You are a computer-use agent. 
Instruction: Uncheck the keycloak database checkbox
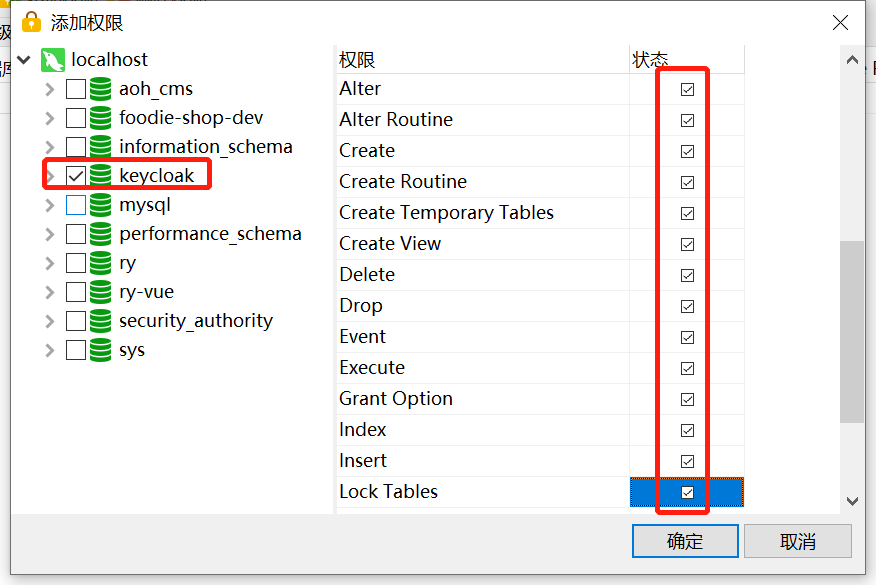(x=76, y=175)
